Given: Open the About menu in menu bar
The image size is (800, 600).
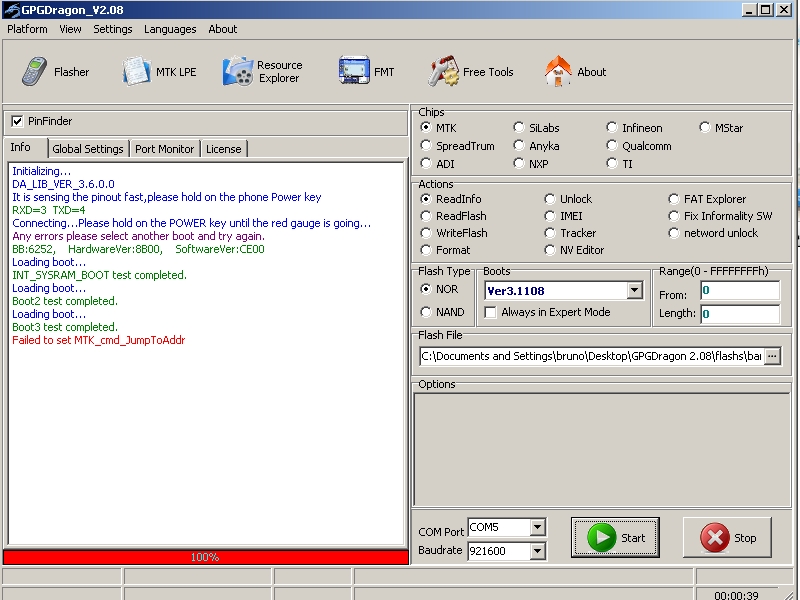Looking at the screenshot, I should pos(222,29).
